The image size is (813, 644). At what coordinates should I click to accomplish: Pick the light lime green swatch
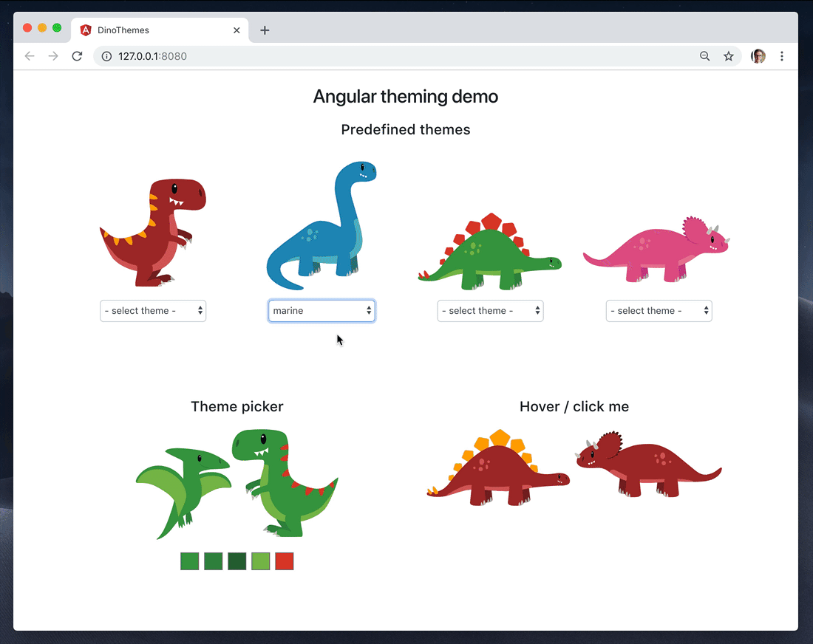(261, 561)
